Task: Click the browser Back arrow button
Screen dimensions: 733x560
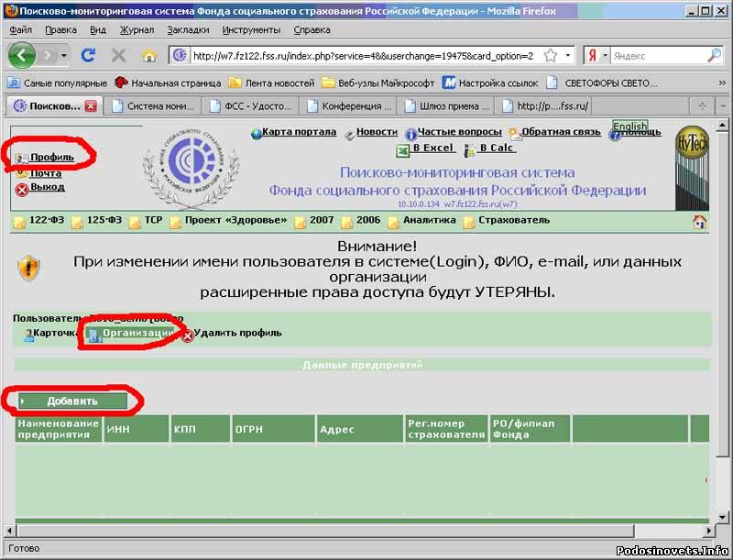Action: 22,56
